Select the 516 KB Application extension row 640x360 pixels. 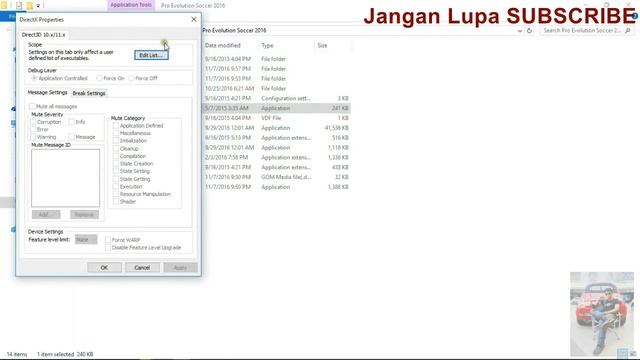point(276,138)
